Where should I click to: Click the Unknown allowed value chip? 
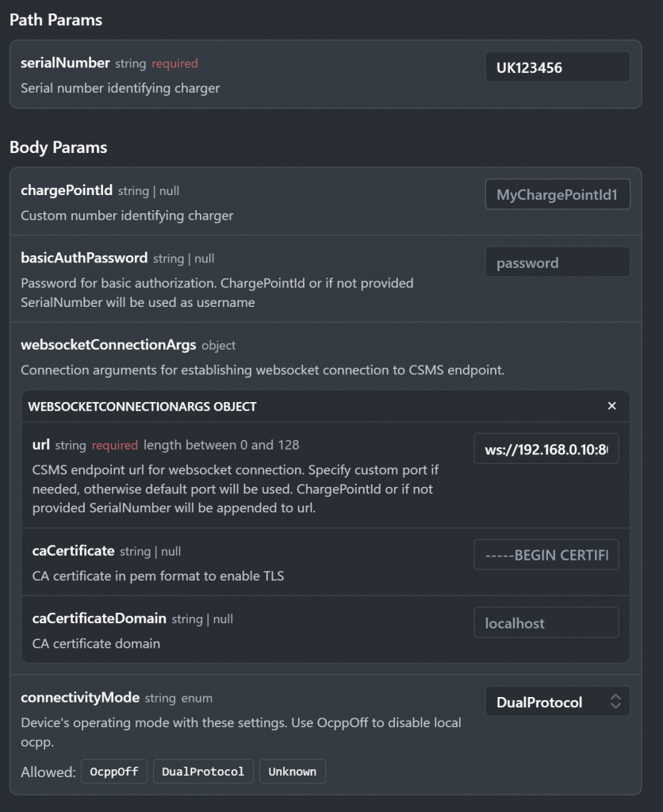[x=292, y=772]
